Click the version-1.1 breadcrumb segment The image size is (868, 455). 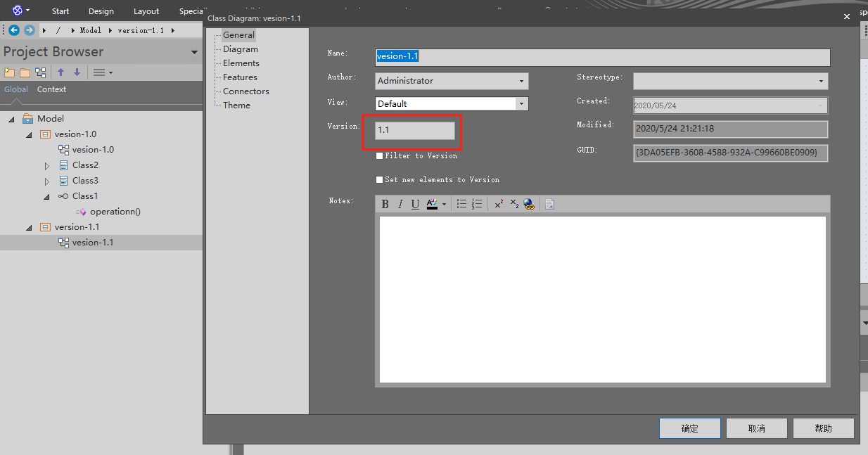pyautogui.click(x=141, y=30)
